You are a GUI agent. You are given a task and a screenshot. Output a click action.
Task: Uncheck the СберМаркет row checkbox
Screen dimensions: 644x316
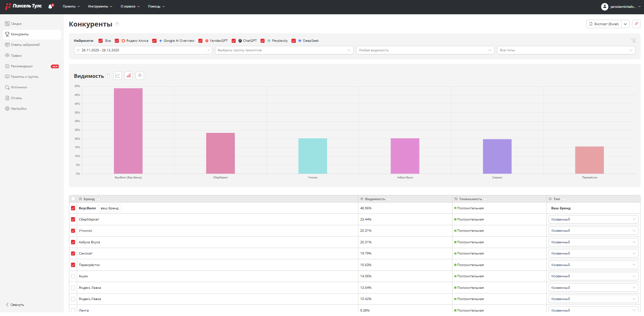coord(73,220)
